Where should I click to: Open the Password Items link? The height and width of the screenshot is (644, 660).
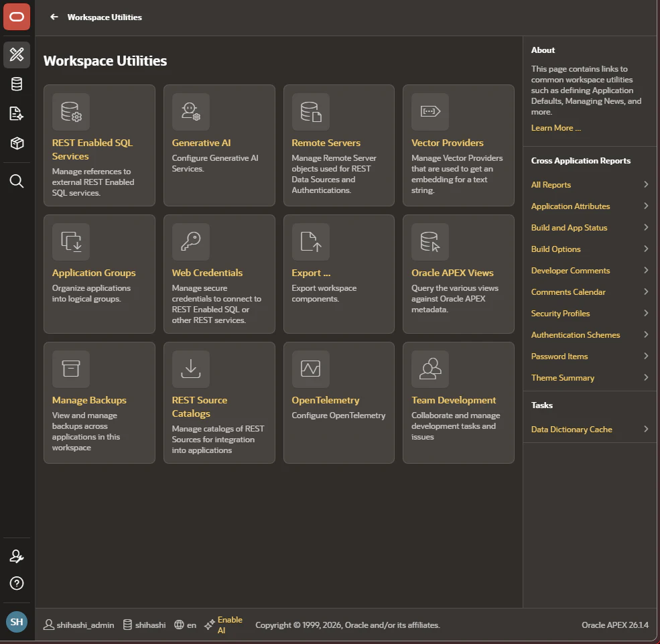559,356
